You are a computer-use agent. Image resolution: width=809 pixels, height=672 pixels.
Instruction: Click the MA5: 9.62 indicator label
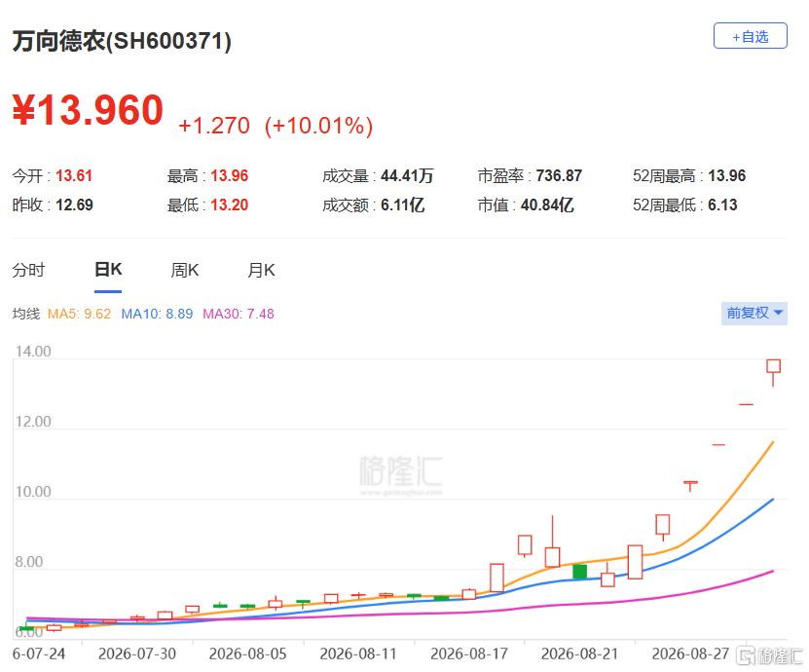tap(79, 314)
